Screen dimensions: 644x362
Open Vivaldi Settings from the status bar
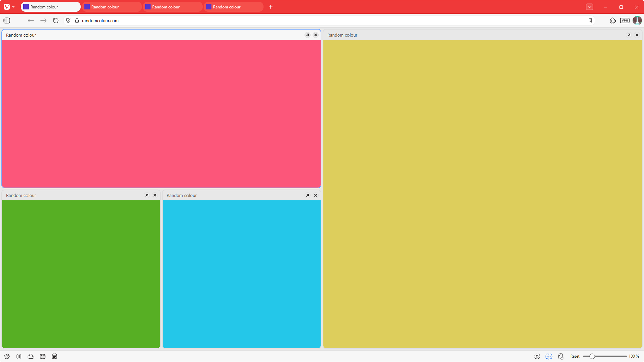point(7,356)
